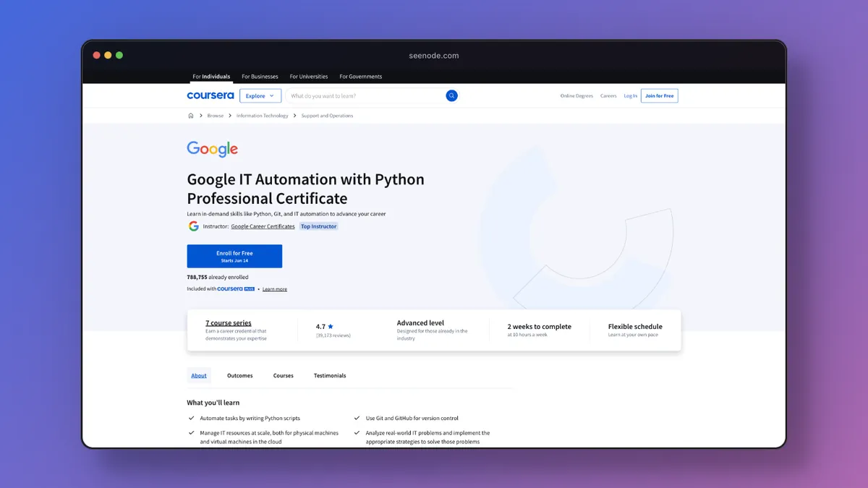This screenshot has width=868, height=488.
Task: Select the home icon in the breadcrumb
Action: [190, 115]
